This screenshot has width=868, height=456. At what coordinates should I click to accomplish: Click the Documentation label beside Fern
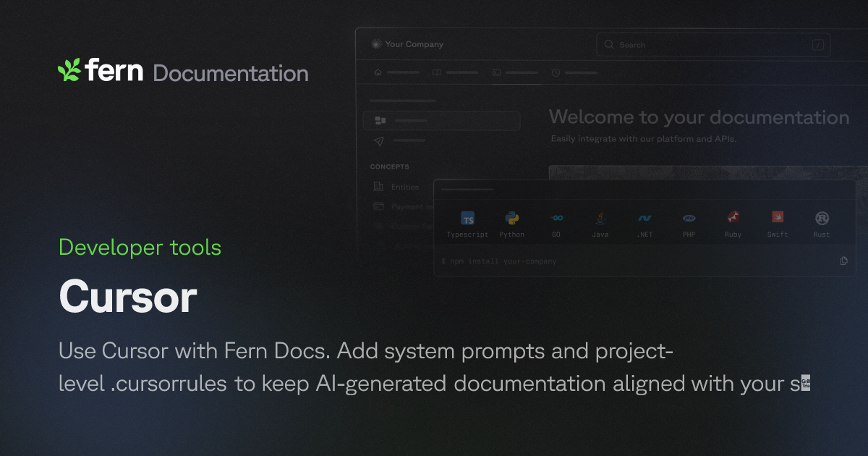click(x=231, y=73)
